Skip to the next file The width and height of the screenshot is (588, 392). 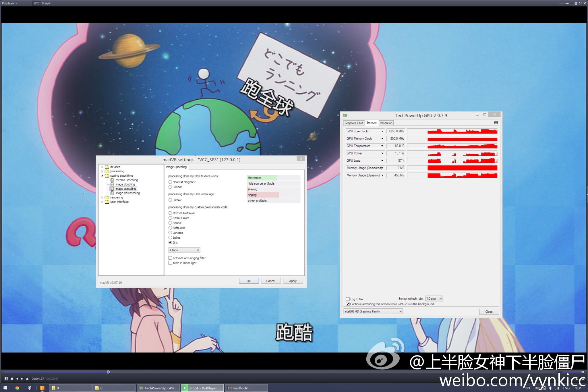pos(22,379)
